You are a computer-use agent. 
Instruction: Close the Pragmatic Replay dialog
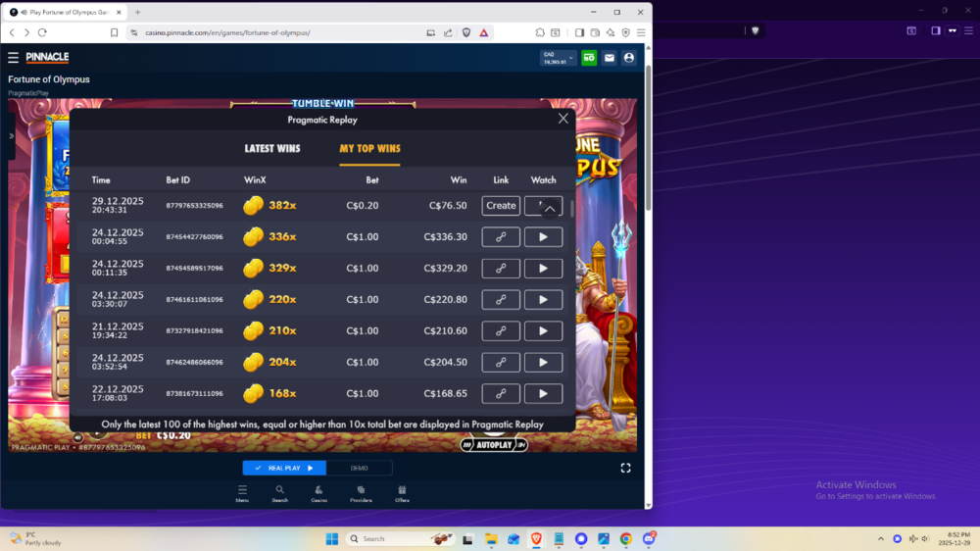pyautogui.click(x=563, y=119)
